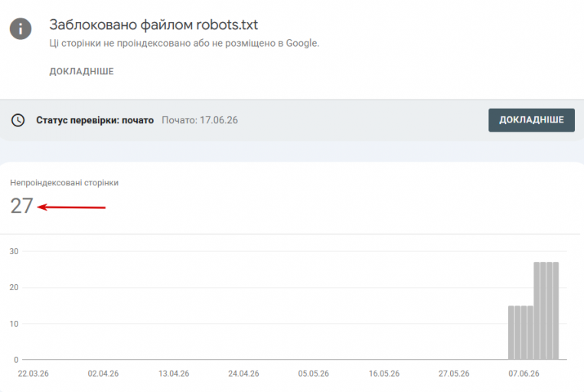Click the y-axis label 30
This screenshot has height=392, width=584.
[x=14, y=252]
